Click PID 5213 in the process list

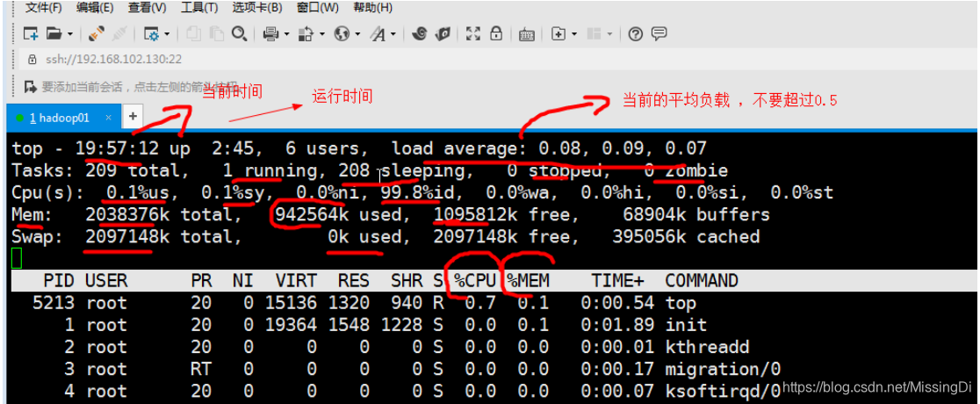click(54, 303)
